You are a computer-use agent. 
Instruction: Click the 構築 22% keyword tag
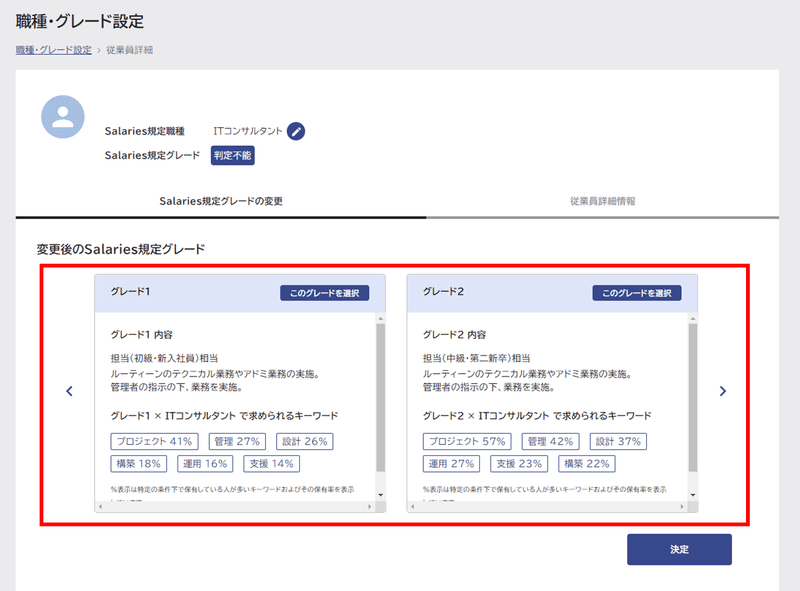587,464
